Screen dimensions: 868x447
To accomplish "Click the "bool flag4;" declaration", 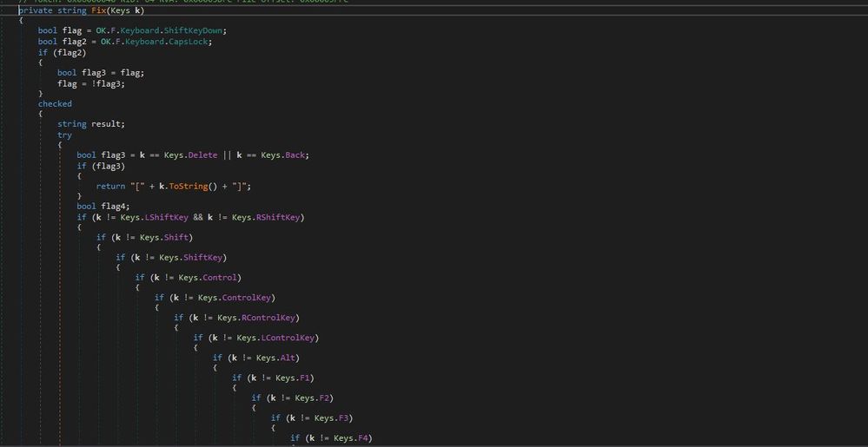I will (103, 207).
